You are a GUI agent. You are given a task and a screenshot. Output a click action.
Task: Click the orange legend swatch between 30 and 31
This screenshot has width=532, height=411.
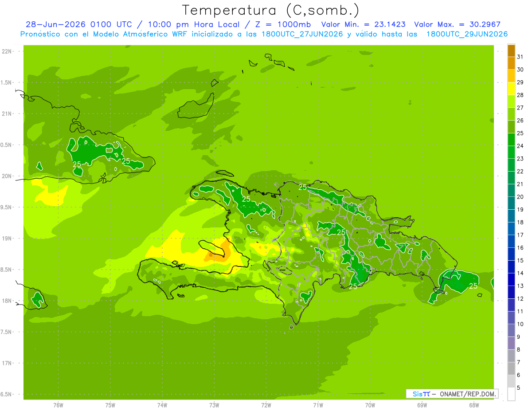point(511,63)
